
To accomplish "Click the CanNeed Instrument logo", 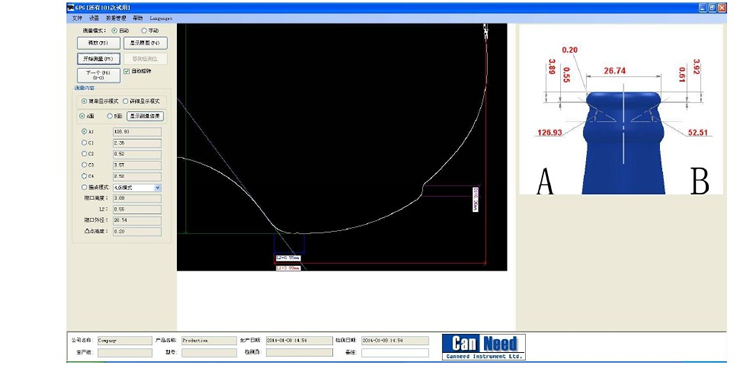I will [x=484, y=347].
